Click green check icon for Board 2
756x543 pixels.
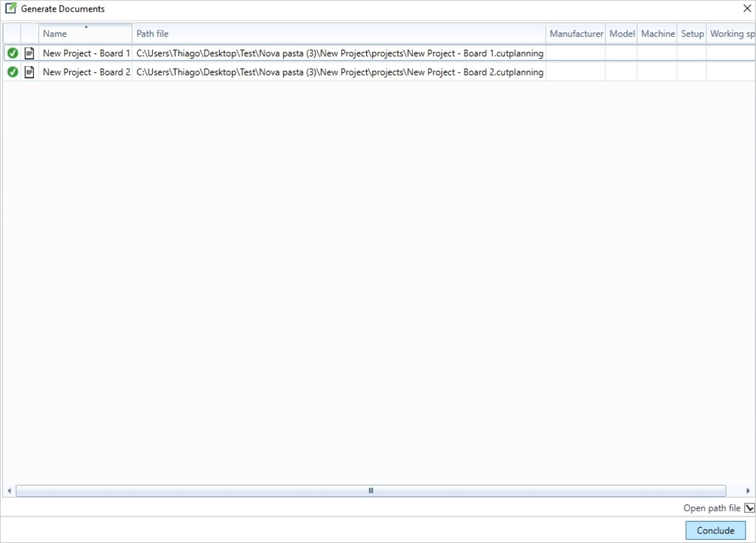coord(12,72)
